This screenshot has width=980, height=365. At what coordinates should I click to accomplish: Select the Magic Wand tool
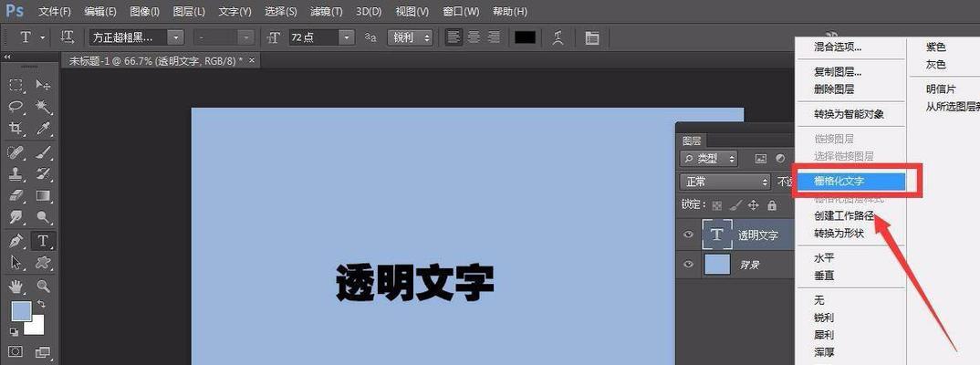click(x=43, y=106)
